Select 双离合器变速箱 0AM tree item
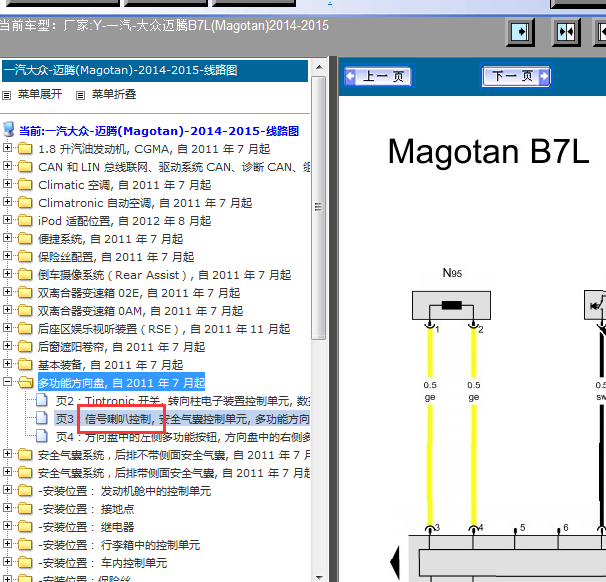 tap(140, 311)
